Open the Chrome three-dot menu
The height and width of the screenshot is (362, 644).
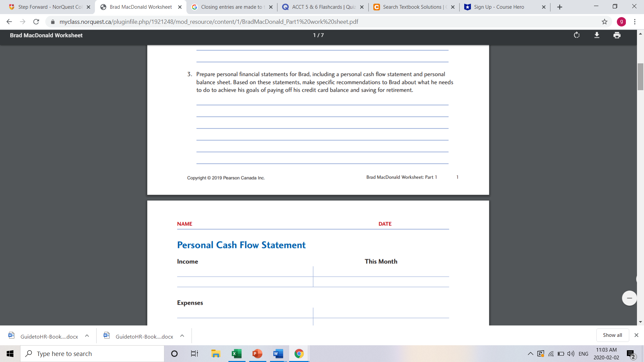635,22
